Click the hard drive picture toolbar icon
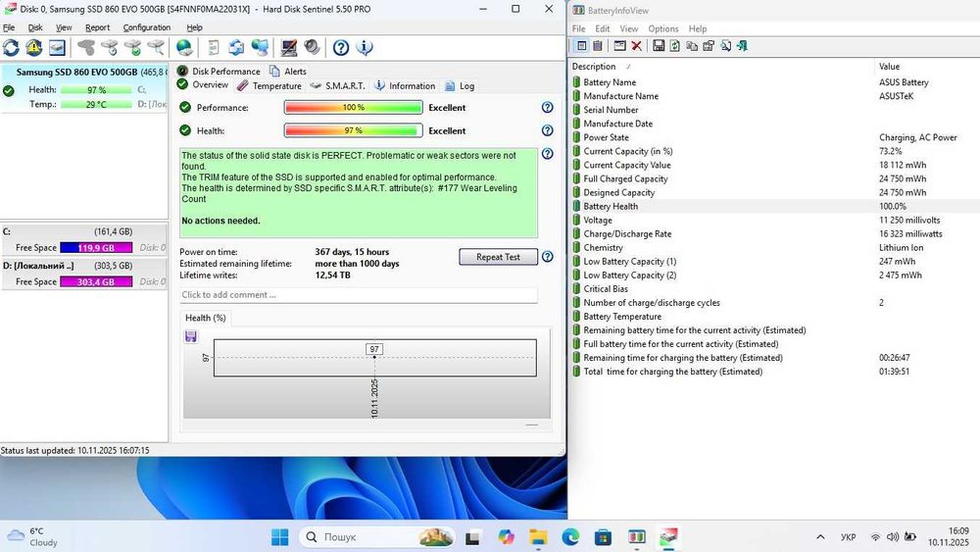980x552 pixels. 57,47
